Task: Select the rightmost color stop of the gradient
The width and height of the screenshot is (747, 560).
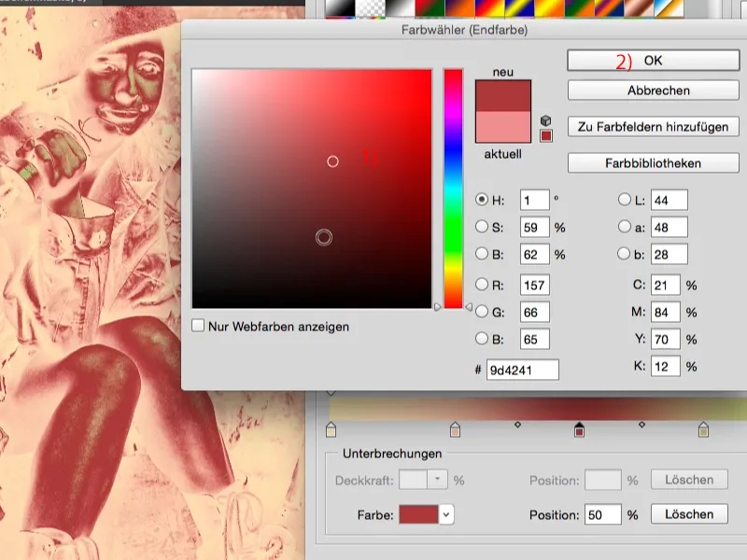Action: coord(704,431)
